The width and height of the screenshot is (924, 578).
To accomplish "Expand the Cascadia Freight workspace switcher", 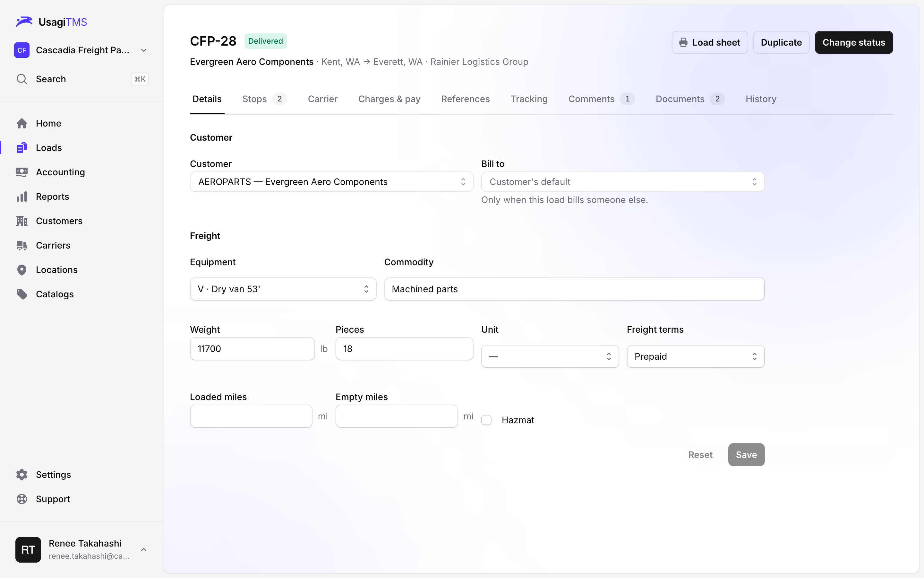I will tap(81, 50).
